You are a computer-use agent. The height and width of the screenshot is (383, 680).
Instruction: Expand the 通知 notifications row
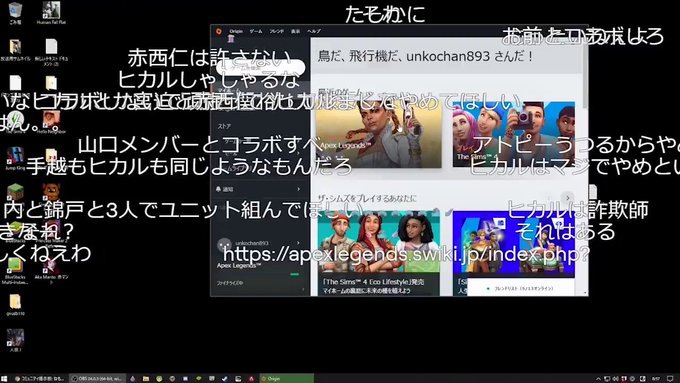259,189
